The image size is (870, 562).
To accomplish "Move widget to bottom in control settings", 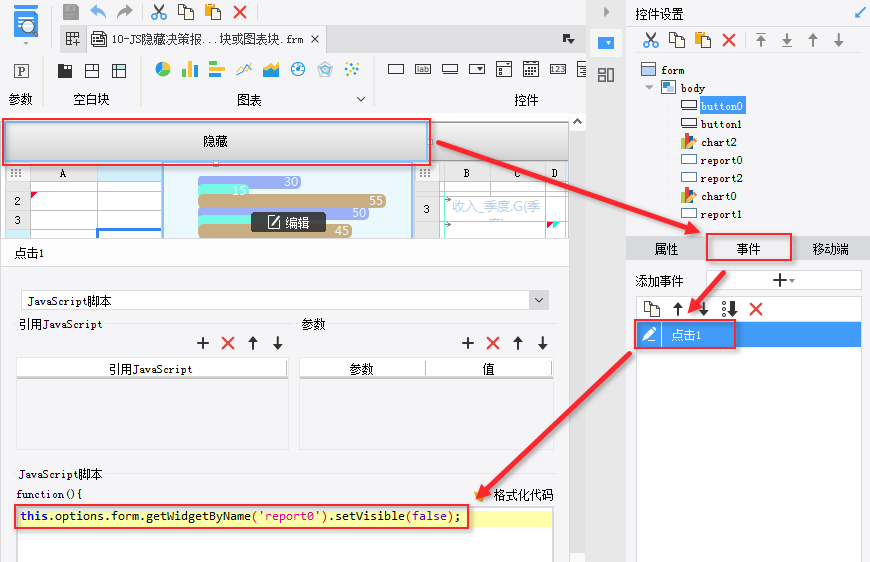I will (787, 40).
